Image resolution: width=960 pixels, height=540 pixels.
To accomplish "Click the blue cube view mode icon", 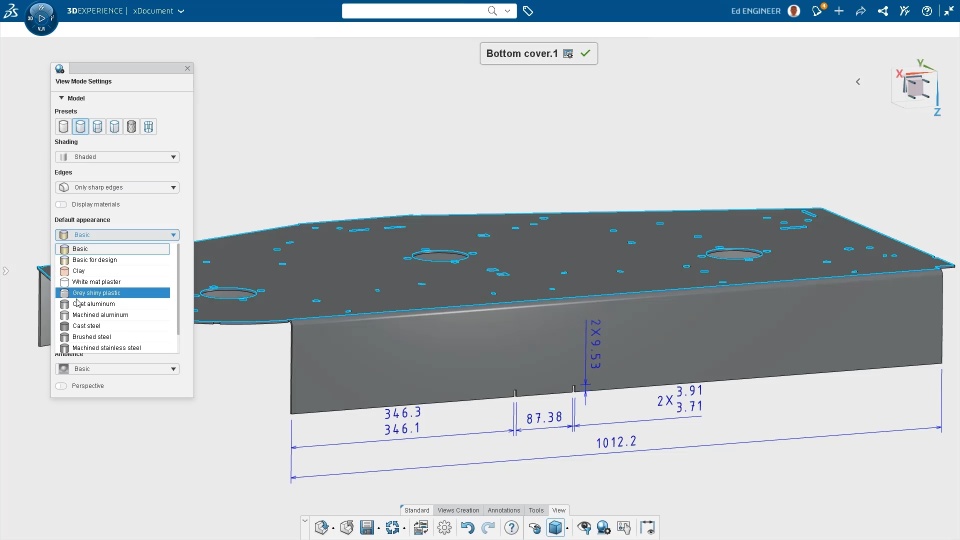I will pos(555,527).
